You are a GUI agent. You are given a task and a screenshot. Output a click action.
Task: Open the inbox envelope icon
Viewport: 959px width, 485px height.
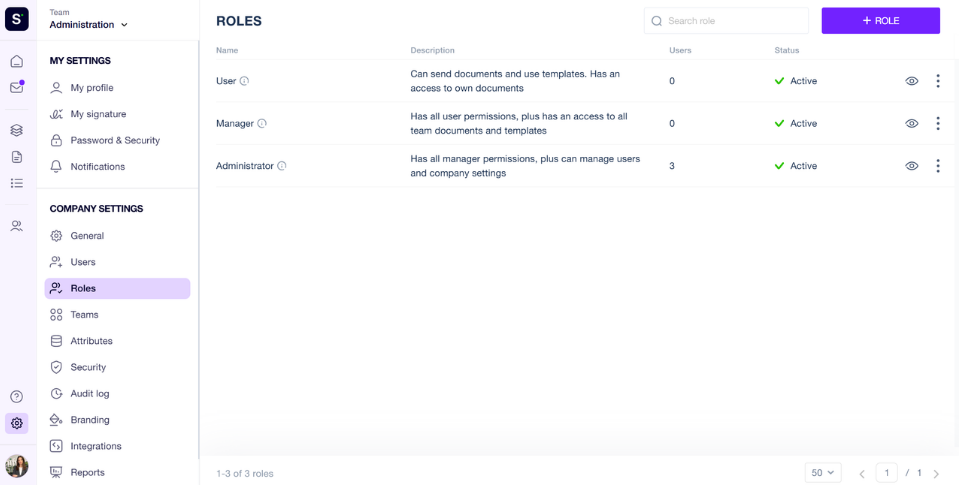(17, 87)
